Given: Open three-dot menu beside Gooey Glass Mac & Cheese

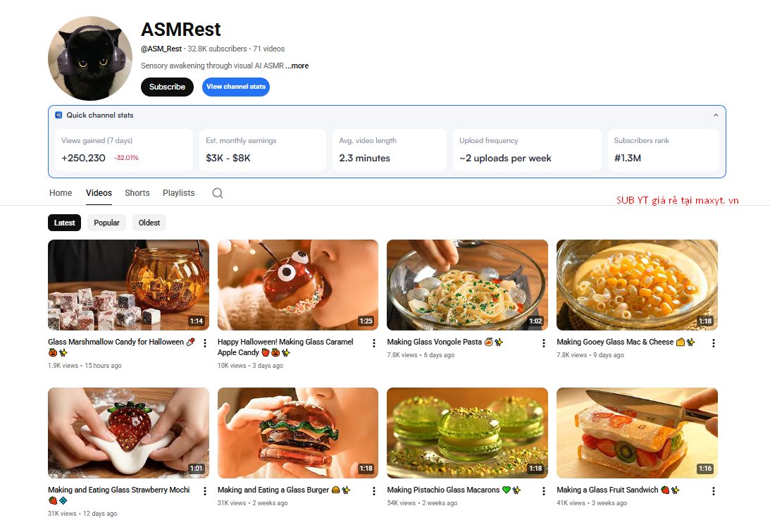Looking at the screenshot, I should [714, 343].
